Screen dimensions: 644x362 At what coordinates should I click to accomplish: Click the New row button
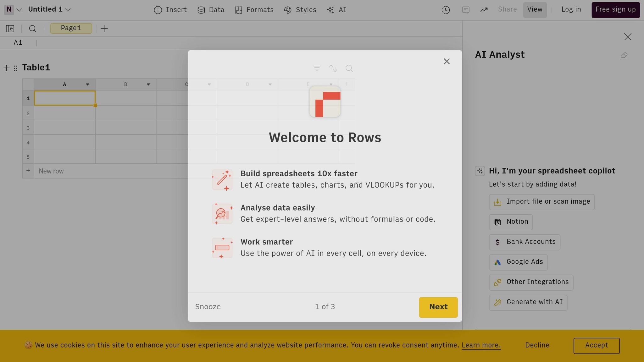(x=51, y=171)
